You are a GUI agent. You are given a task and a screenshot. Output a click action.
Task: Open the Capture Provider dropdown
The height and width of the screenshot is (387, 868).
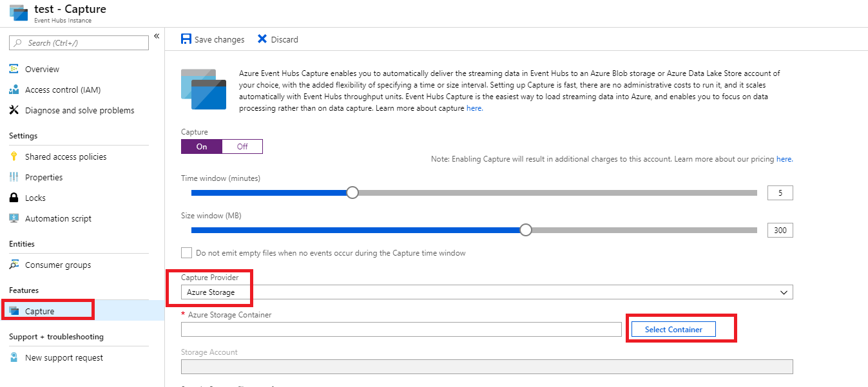pos(487,292)
